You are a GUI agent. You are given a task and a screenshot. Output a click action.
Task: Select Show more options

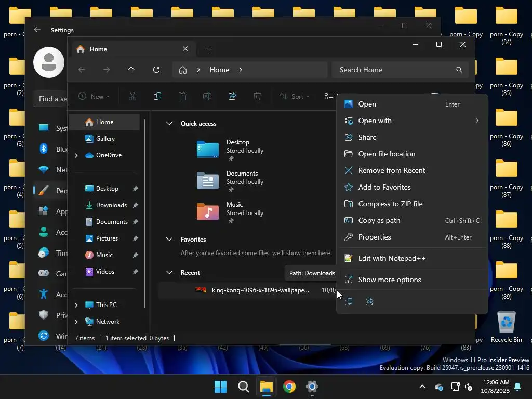click(x=412, y=280)
